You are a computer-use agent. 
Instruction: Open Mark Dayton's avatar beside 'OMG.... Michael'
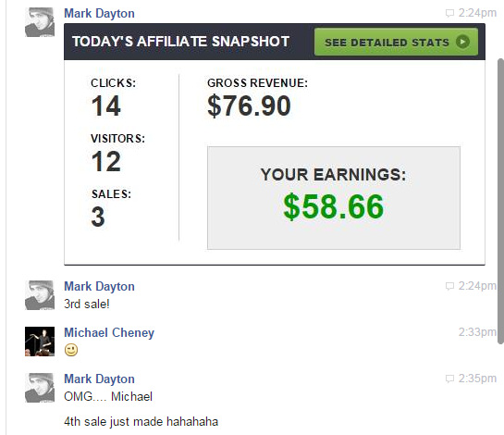pos(40,388)
